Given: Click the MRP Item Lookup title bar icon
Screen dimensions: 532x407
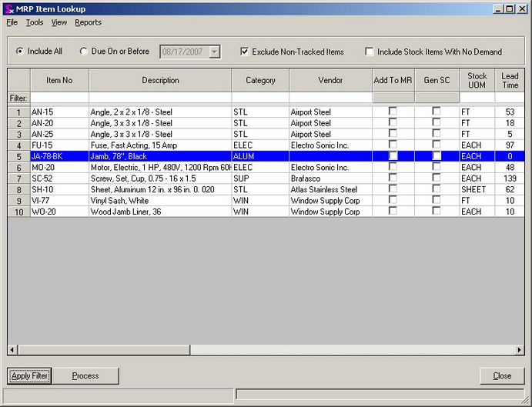Looking at the screenshot, I should (8, 8).
